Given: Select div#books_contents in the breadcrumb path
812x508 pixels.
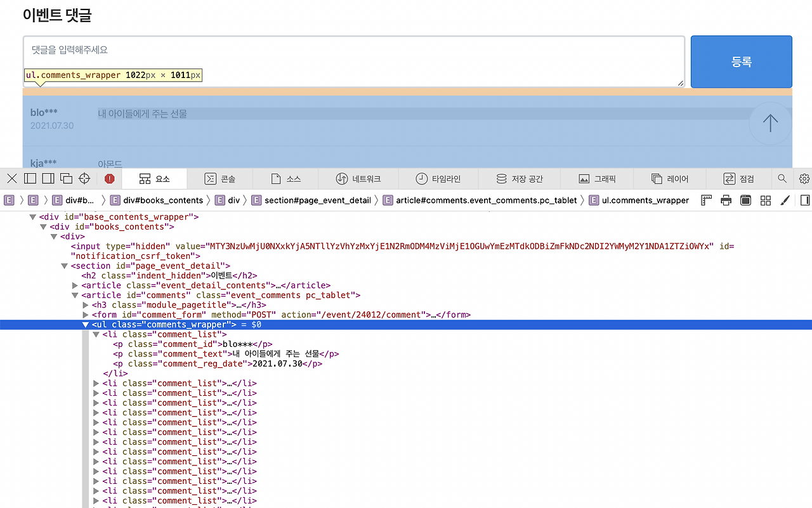Looking at the screenshot, I should 157,200.
